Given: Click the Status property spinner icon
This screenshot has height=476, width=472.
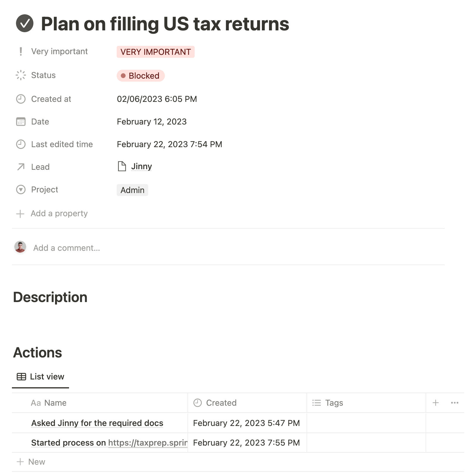Looking at the screenshot, I should click(21, 75).
